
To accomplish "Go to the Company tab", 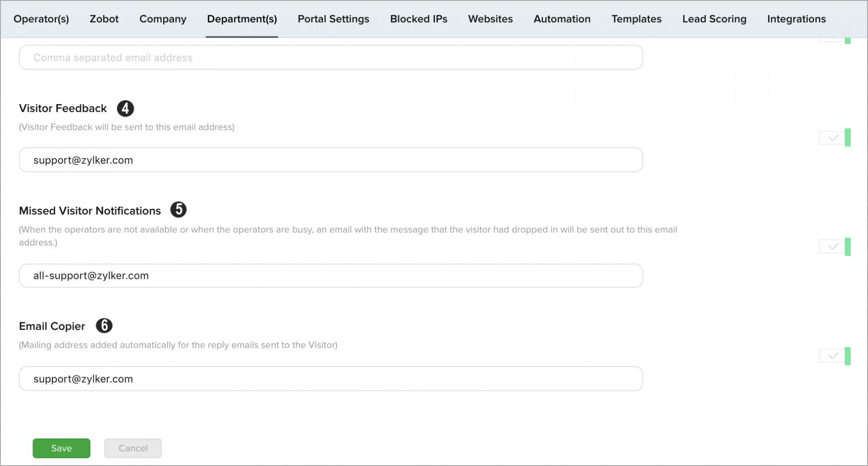I will pos(163,19).
